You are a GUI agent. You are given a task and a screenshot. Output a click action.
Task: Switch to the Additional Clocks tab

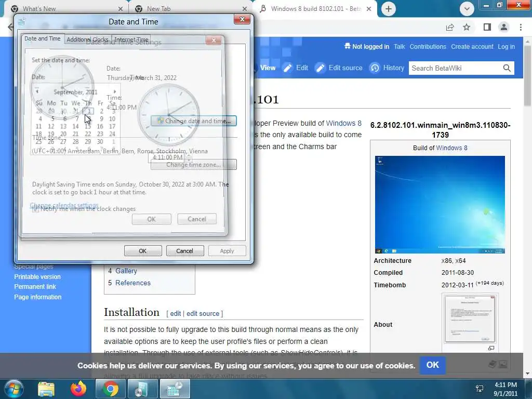pos(87,39)
